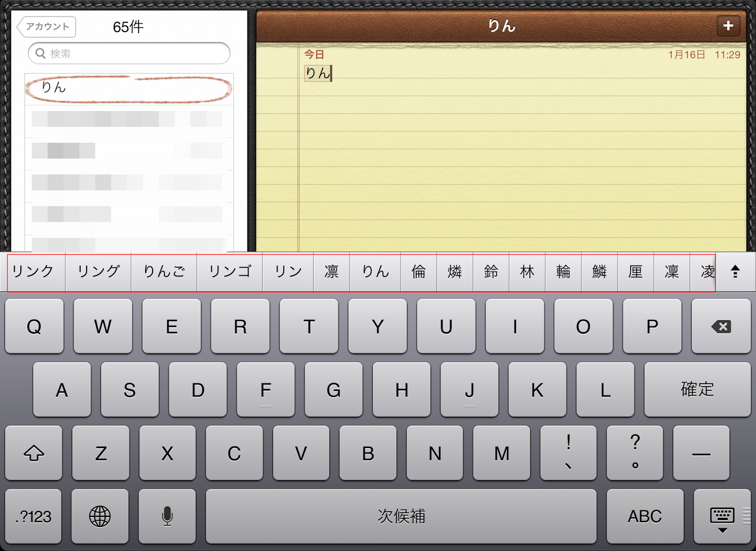The image size is (756, 551).
Task: Tap the W key
Action: pos(103,326)
